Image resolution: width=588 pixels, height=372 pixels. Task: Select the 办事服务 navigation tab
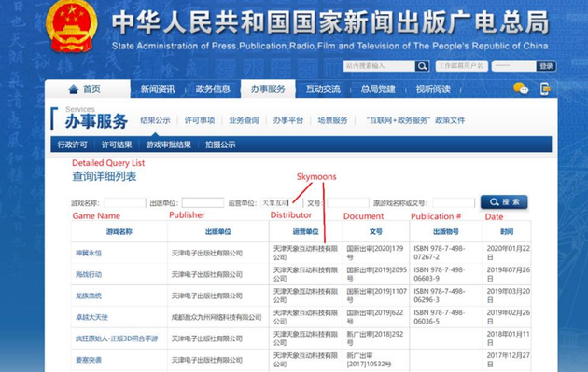click(268, 90)
